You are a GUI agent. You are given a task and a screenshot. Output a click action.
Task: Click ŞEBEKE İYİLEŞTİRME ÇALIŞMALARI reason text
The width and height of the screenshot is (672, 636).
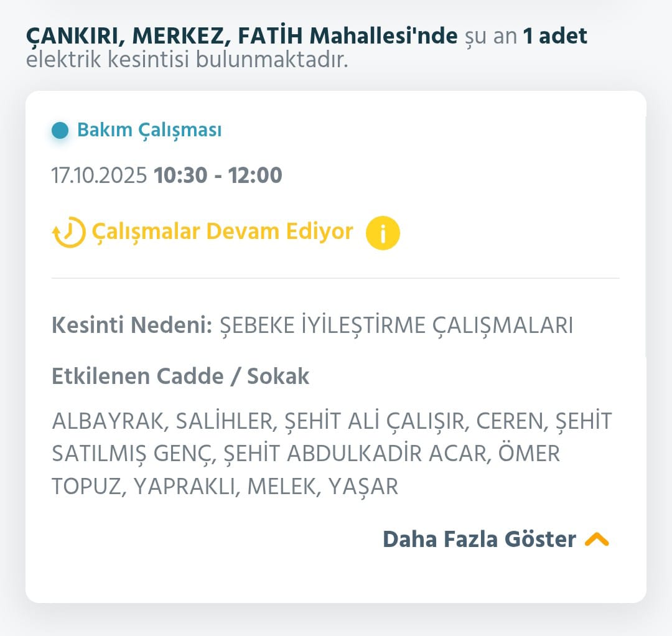click(396, 325)
